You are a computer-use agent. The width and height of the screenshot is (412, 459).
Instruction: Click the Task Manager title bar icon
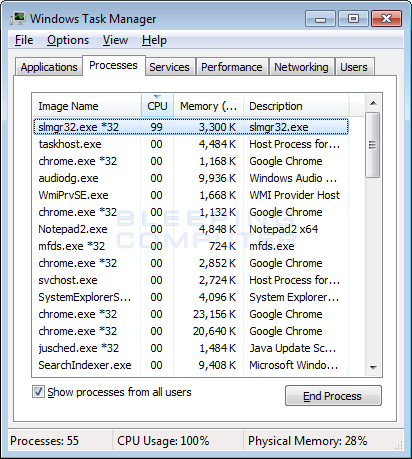point(18,19)
